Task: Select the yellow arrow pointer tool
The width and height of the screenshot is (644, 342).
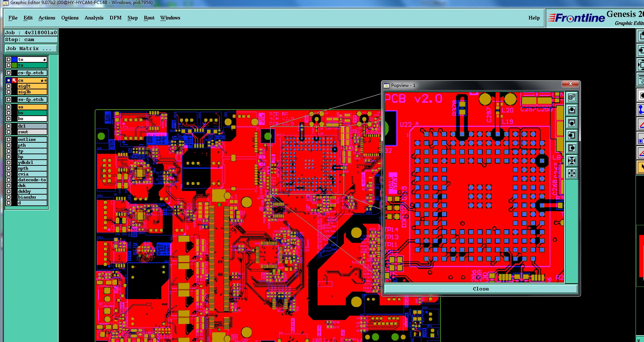Action: pos(641,167)
